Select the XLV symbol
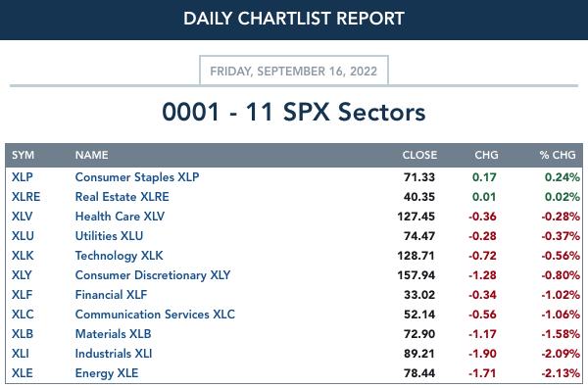 (23, 217)
